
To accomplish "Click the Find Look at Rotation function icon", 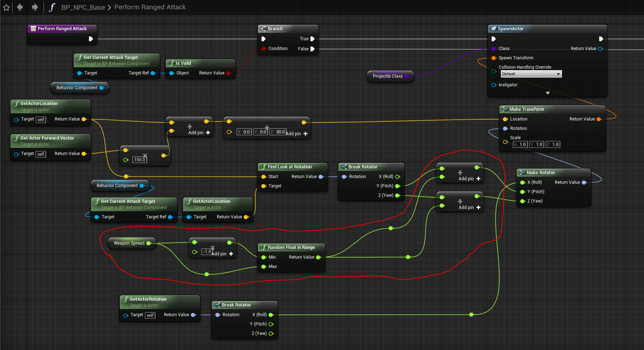I will [264, 167].
